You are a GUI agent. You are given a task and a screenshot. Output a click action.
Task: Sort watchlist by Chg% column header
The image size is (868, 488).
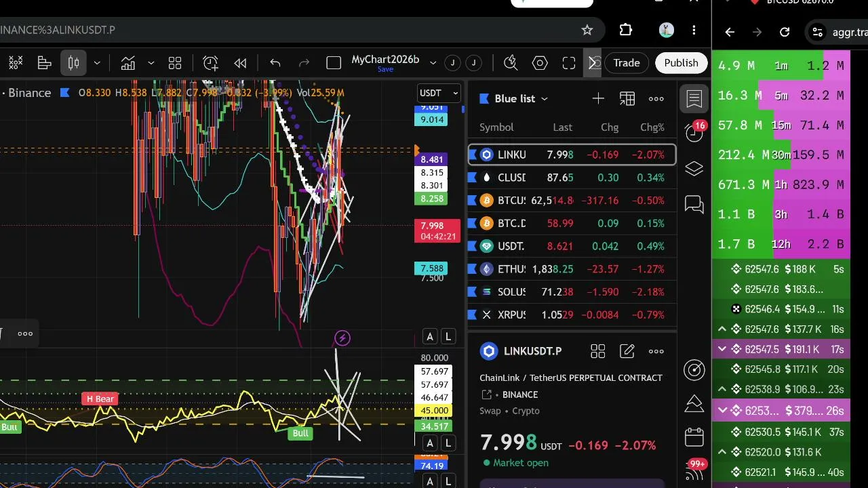pyautogui.click(x=652, y=127)
